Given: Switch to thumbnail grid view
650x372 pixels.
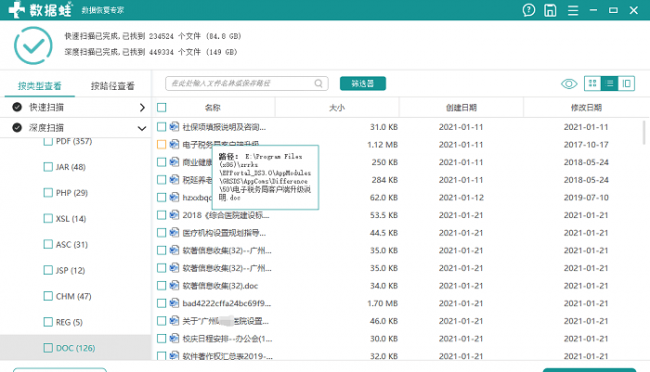Looking at the screenshot, I should click(x=592, y=83).
